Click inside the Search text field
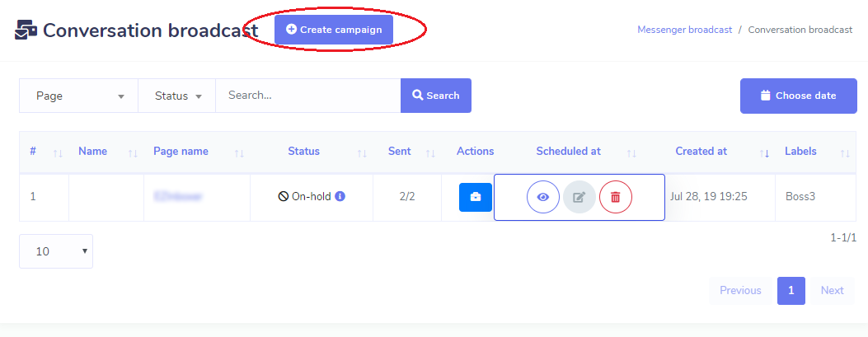Screen dimensions: 868x337 pos(307,96)
